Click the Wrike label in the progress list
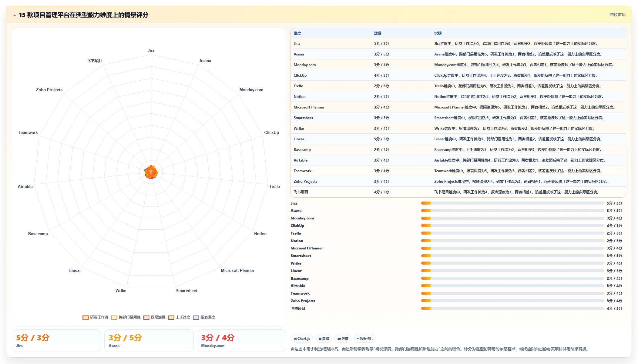 click(296, 263)
